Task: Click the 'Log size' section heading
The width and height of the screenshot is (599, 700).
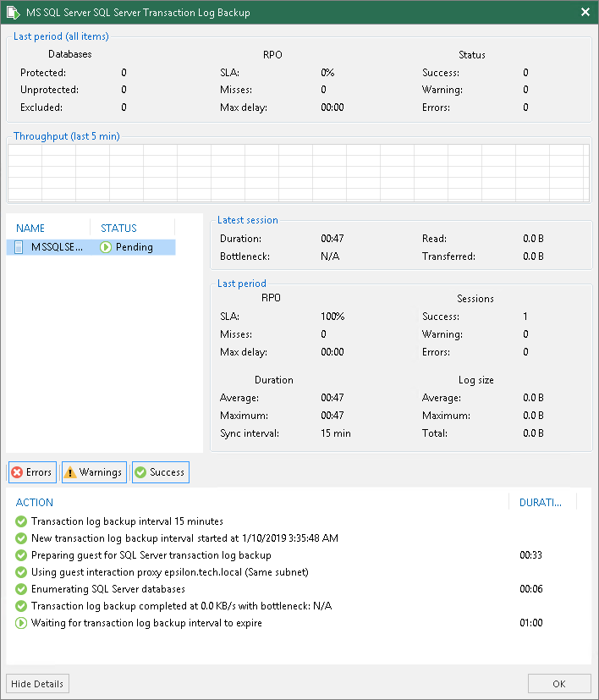Action: pyautogui.click(x=475, y=380)
